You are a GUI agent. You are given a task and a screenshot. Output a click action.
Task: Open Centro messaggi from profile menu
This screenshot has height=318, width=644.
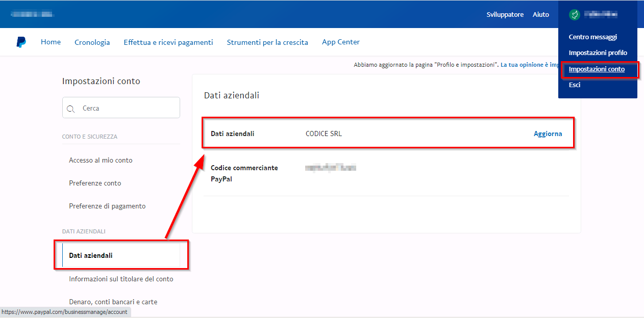[593, 37]
